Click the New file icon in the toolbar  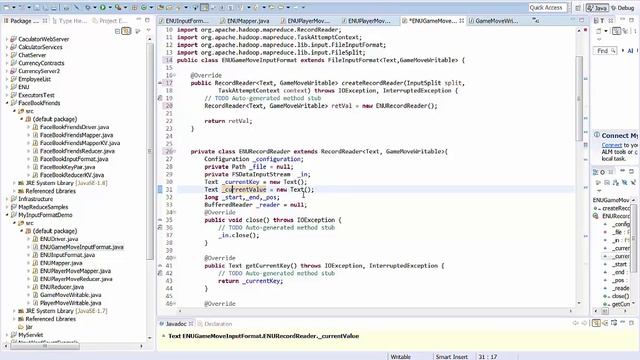pos(6,7)
